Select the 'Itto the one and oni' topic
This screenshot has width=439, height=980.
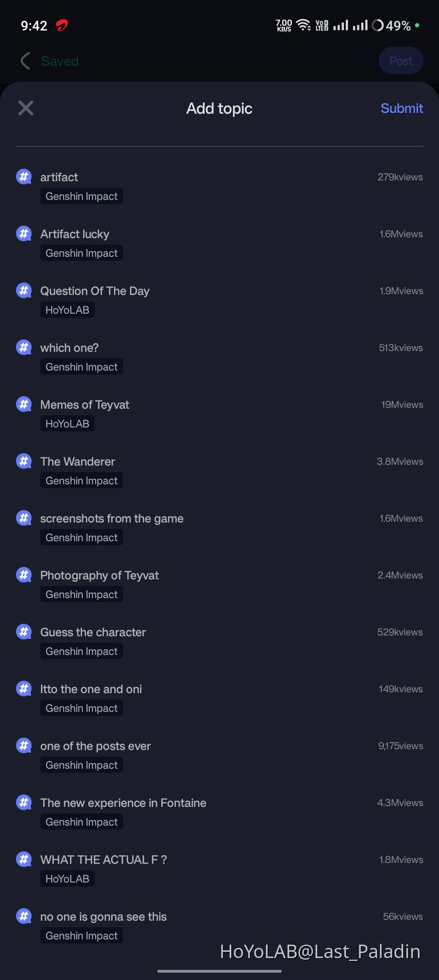pos(91,689)
